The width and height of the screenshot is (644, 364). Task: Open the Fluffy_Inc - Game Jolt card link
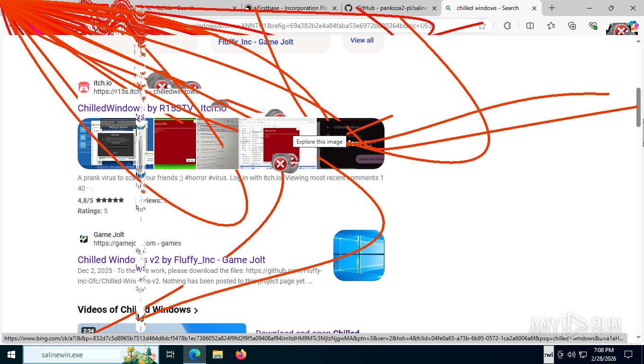256,42
